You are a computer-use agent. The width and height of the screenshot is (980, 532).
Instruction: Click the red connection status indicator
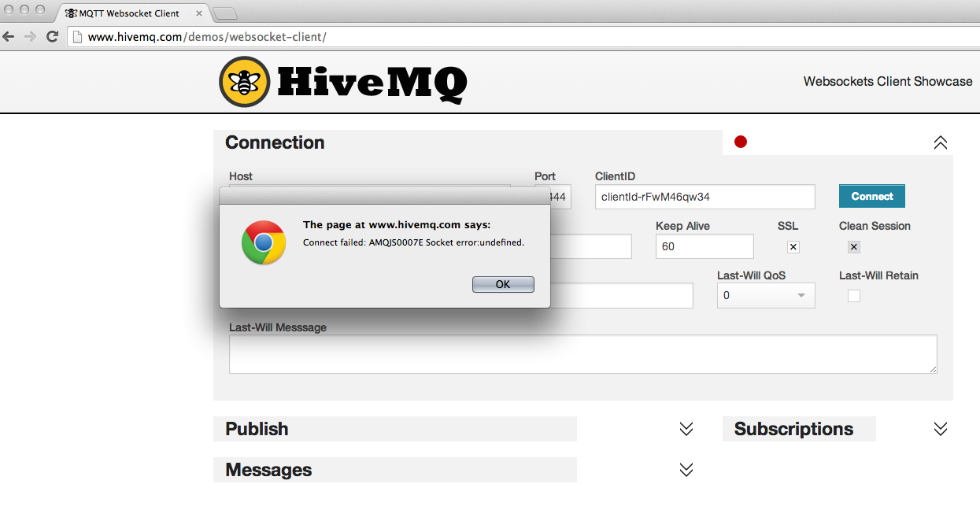click(x=741, y=142)
